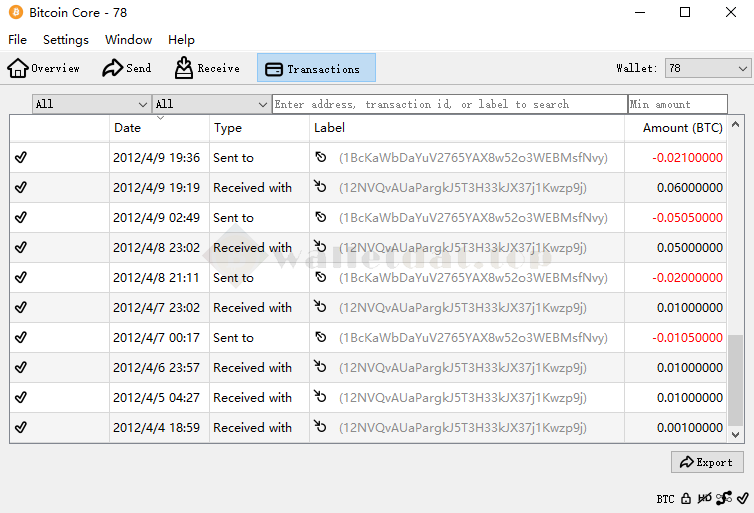The image size is (754, 513).
Task: Expand the Wallet selector dropdown
Action: 707,68
